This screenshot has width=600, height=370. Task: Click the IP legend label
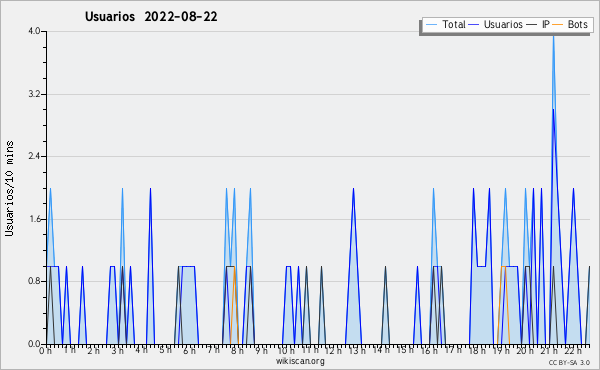click(546, 24)
